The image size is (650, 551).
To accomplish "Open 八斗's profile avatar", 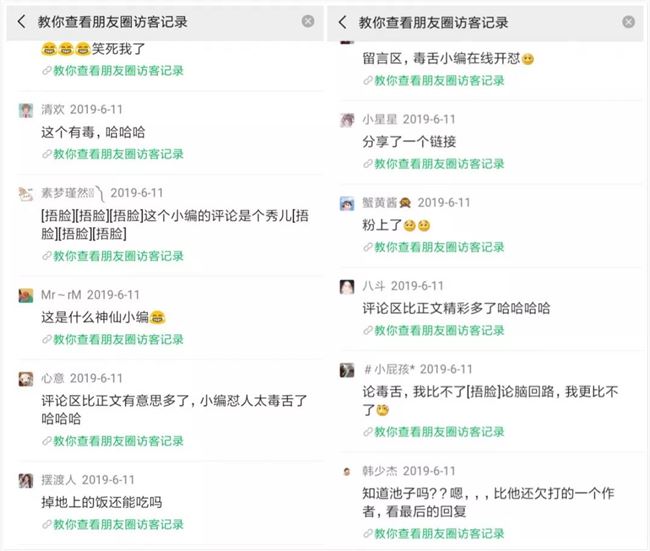I will [347, 286].
